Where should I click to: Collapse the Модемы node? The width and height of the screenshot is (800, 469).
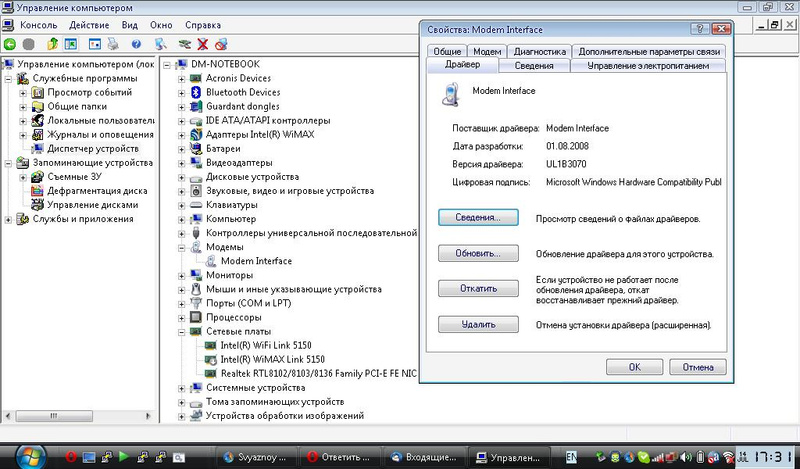pyautogui.click(x=181, y=248)
